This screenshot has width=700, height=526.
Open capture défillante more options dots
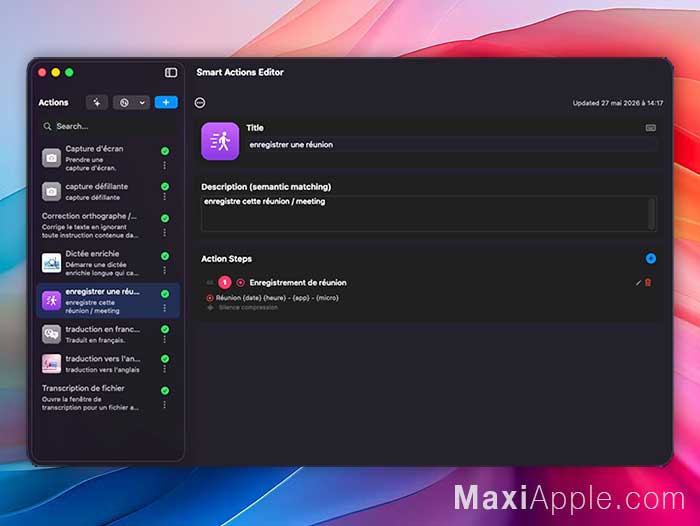coord(165,196)
